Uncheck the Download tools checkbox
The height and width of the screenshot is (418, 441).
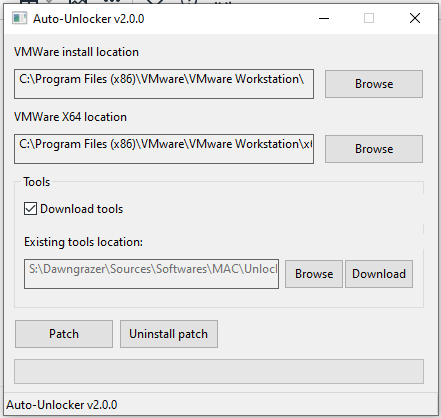pyautogui.click(x=30, y=209)
